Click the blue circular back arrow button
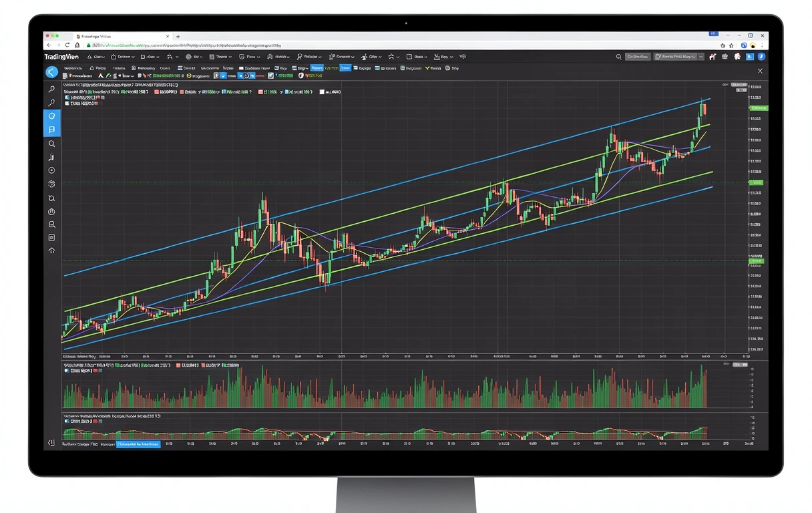Screen dimensions: 812x513 click(x=51, y=72)
